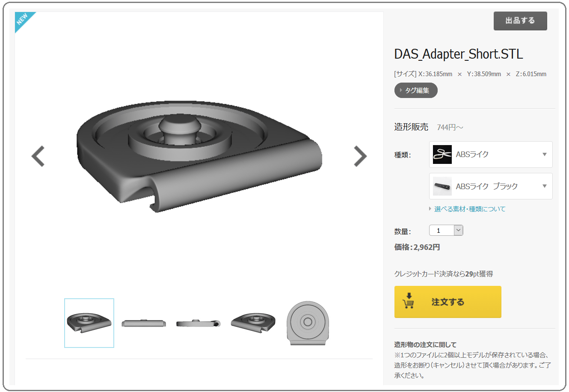Open the 数量 quantity dropdown
This screenshot has height=392, width=569.
coord(446,231)
